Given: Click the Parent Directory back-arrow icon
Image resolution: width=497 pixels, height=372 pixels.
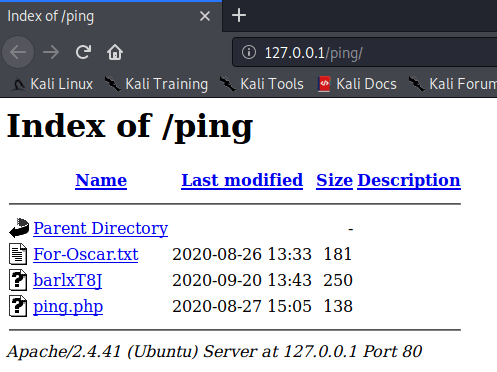Looking at the screenshot, I should (19, 228).
